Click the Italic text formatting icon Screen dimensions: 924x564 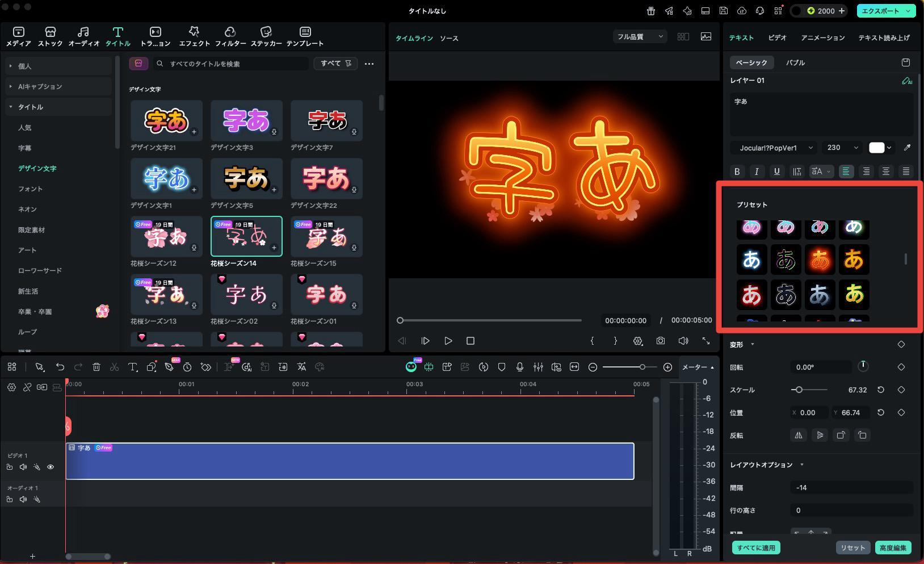[x=757, y=172]
